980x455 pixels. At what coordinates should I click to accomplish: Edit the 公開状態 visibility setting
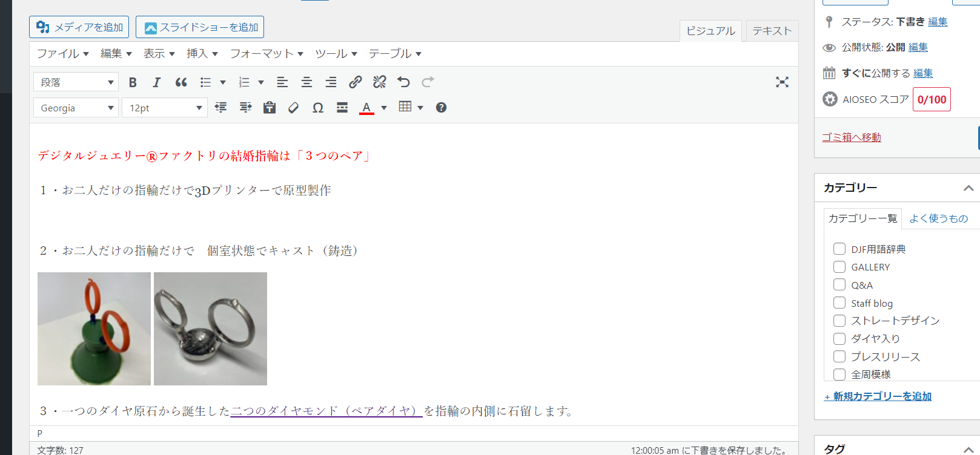[x=918, y=47]
